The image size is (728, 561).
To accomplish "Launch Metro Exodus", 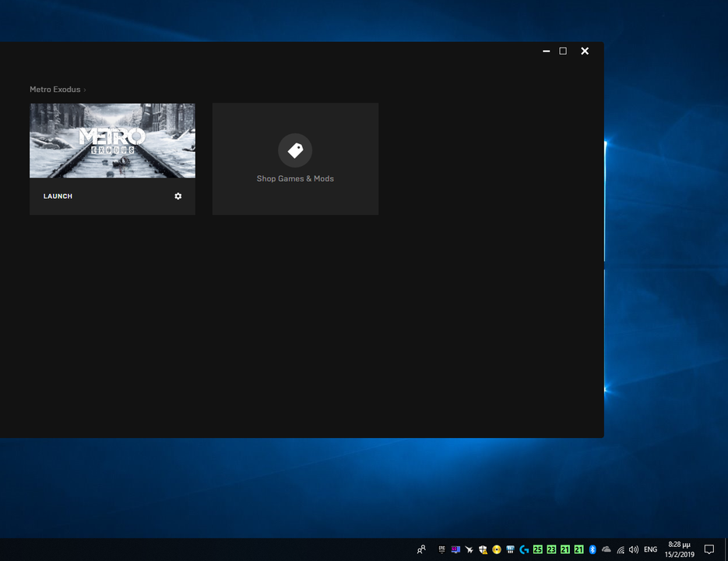I will [58, 196].
